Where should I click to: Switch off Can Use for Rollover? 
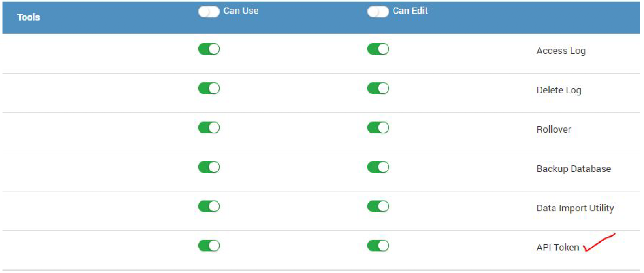coord(209,128)
